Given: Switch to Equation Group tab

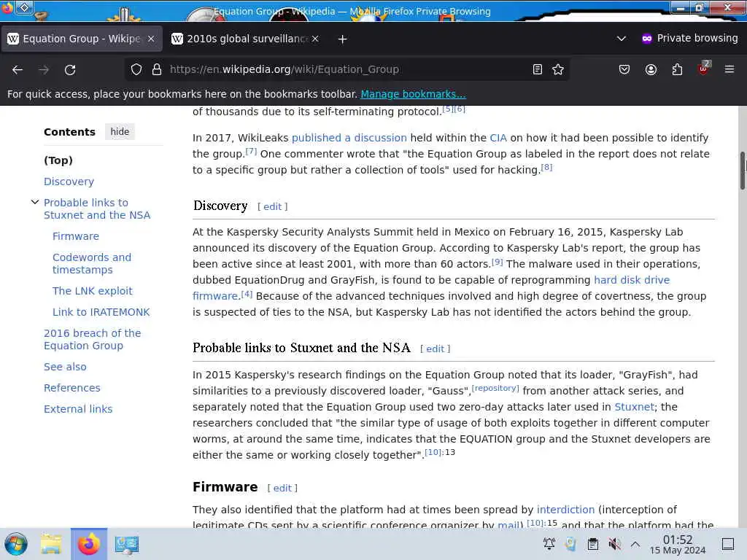Looking at the screenshot, I should pos(82,39).
